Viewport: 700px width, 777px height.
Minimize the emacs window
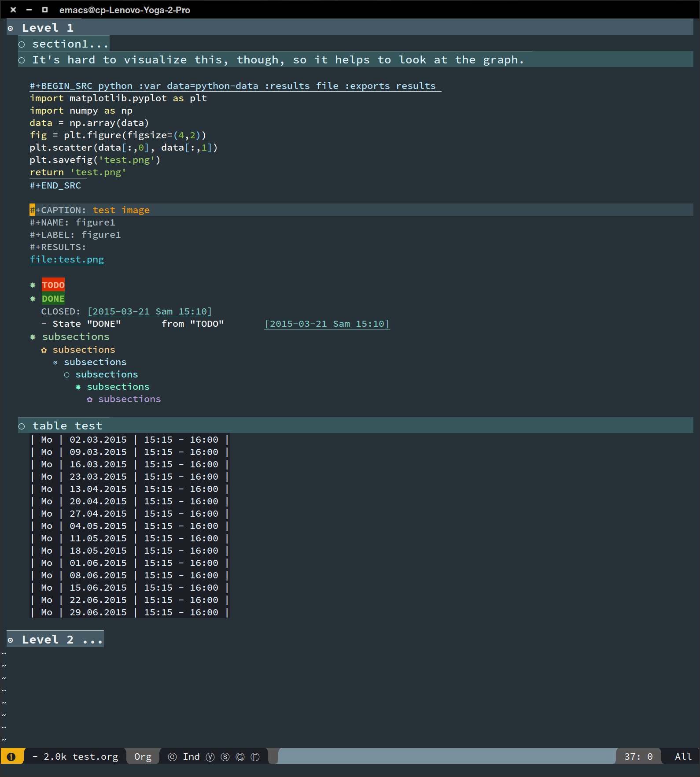tap(29, 9)
